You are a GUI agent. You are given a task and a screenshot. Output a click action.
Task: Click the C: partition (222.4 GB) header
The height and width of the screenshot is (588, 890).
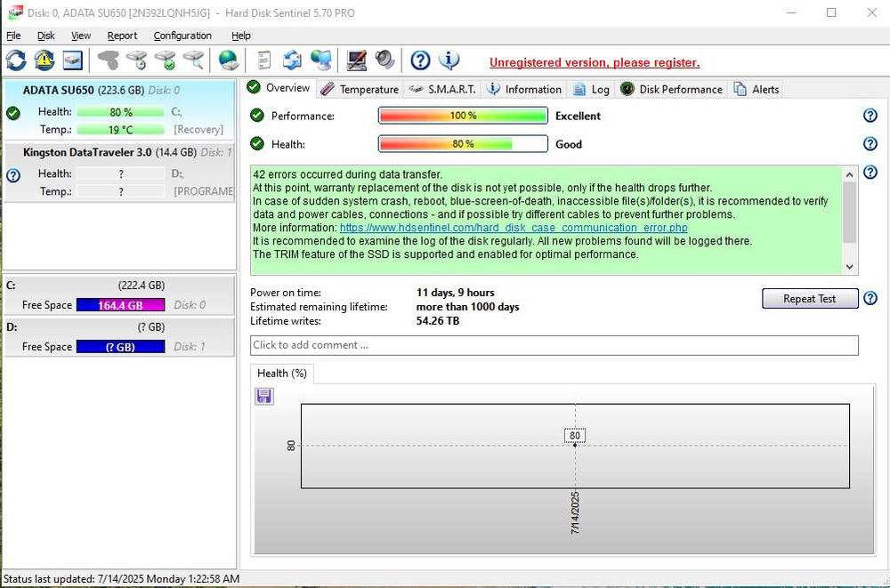[118, 285]
